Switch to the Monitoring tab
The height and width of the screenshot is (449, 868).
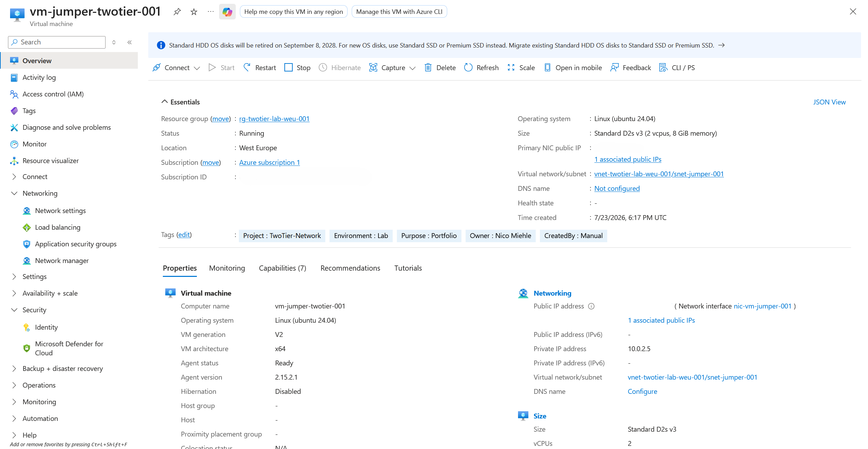(227, 268)
